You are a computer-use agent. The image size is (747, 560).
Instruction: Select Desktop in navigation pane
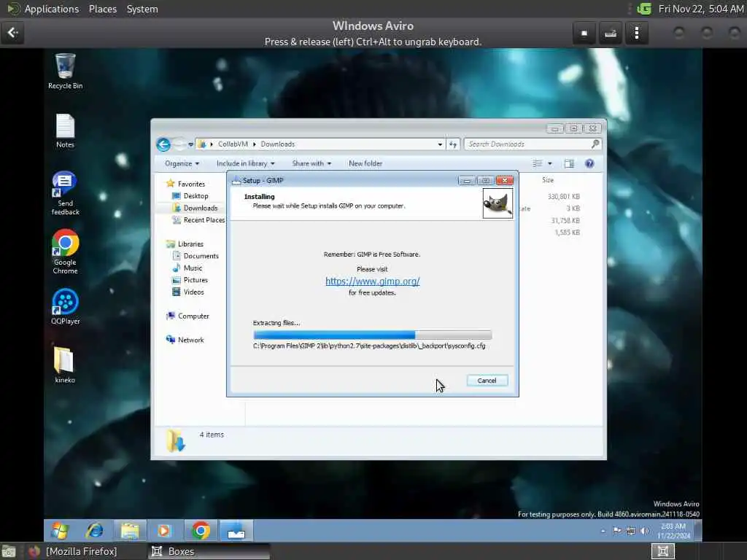(x=190, y=195)
